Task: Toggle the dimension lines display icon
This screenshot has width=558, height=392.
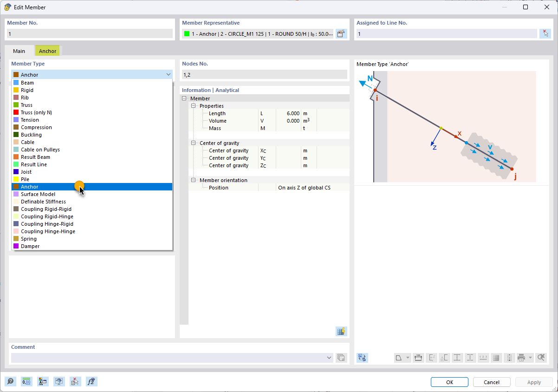Action: click(x=418, y=358)
